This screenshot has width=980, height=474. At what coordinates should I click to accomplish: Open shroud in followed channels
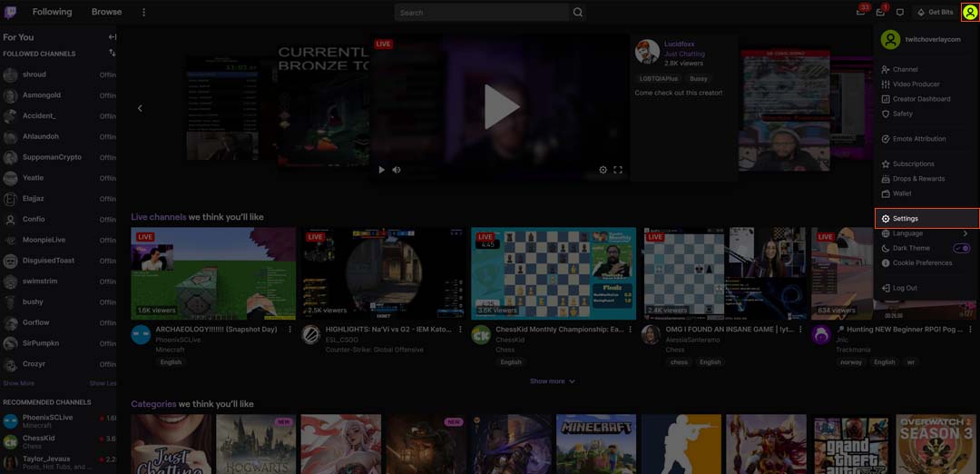tap(59, 75)
